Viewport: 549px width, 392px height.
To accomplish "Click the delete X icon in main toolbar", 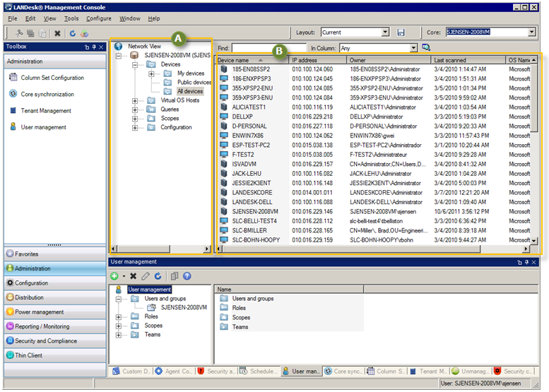I will pos(57,33).
